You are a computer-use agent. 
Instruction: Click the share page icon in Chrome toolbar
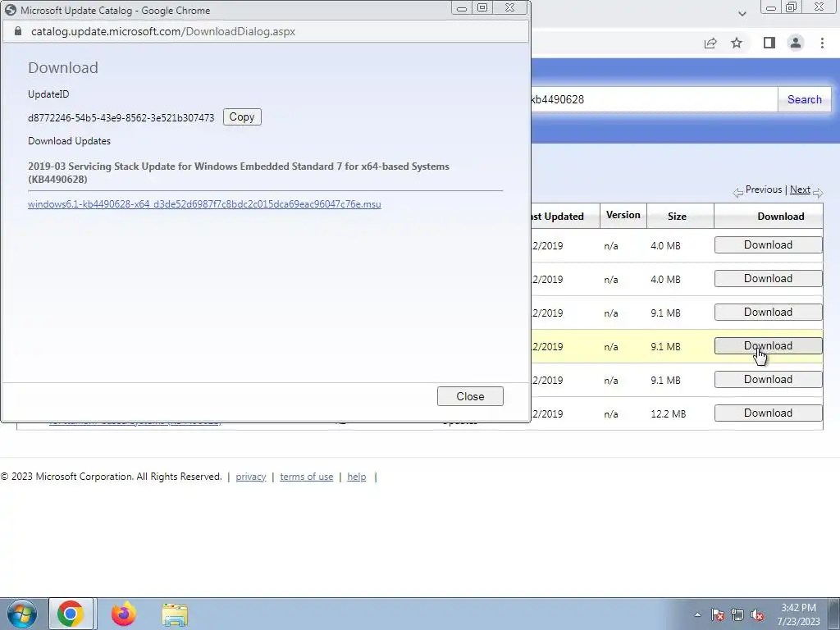point(710,43)
